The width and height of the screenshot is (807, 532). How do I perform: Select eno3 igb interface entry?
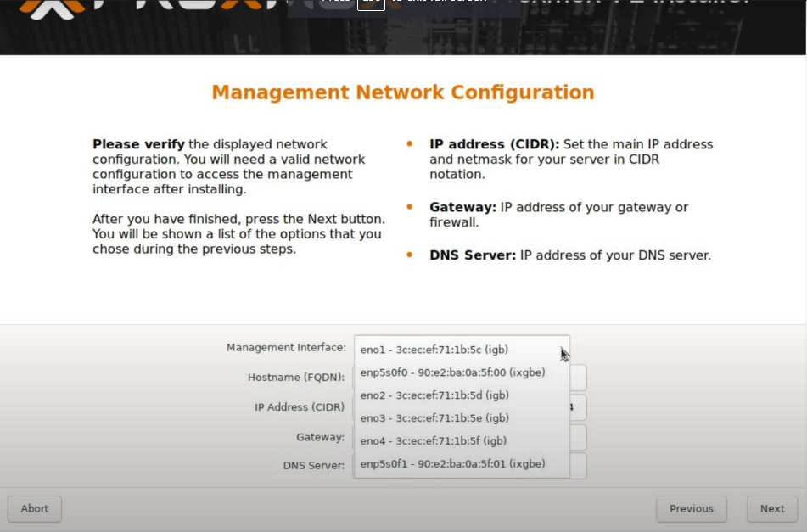click(x=434, y=417)
